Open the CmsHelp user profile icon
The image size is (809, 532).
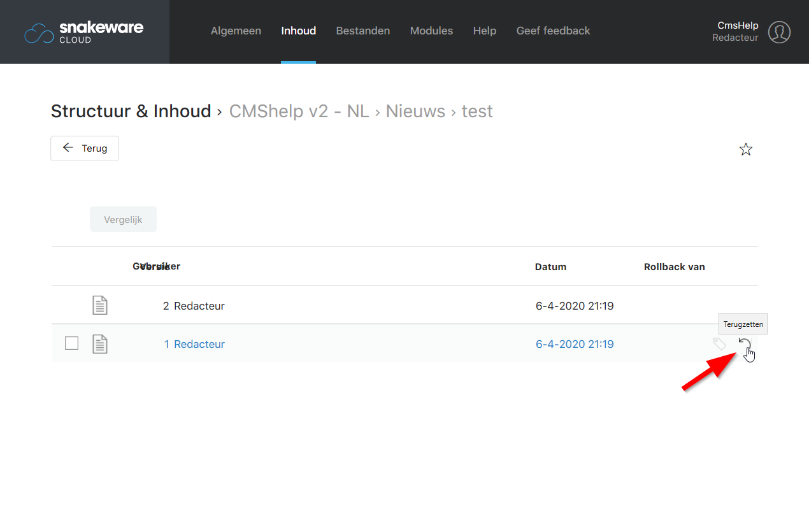(779, 32)
